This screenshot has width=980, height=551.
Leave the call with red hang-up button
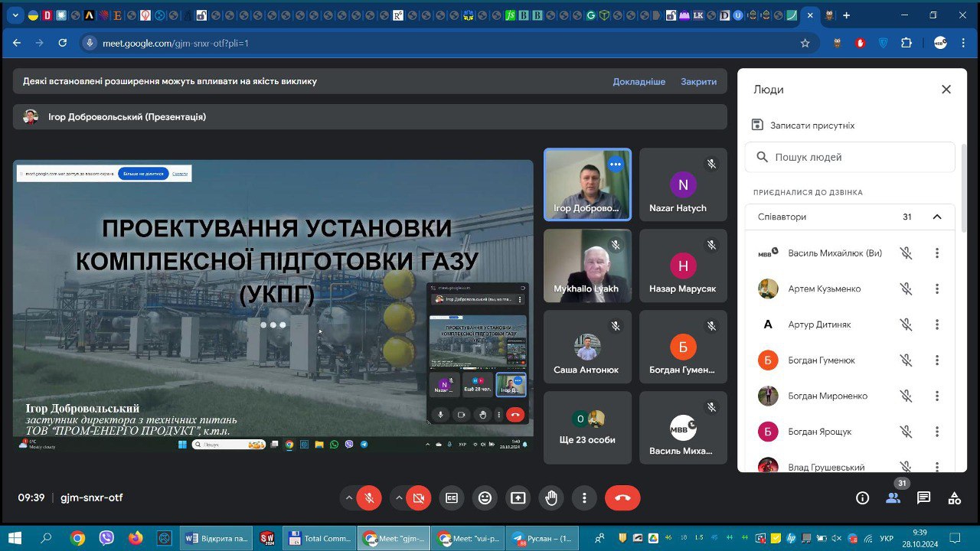coord(622,498)
